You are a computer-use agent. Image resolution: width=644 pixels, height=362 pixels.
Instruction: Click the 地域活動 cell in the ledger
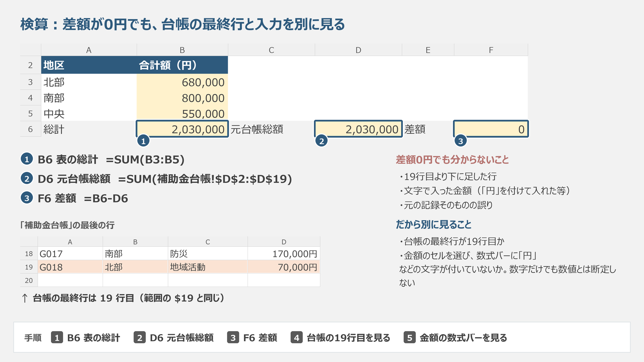tap(208, 267)
